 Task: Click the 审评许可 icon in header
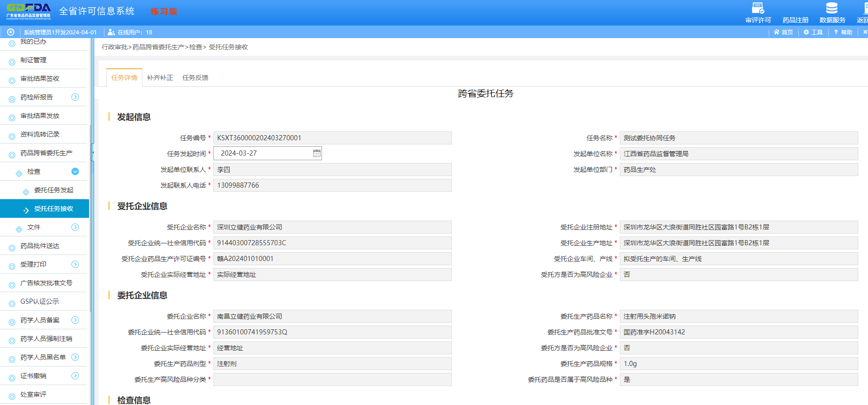coord(758,9)
